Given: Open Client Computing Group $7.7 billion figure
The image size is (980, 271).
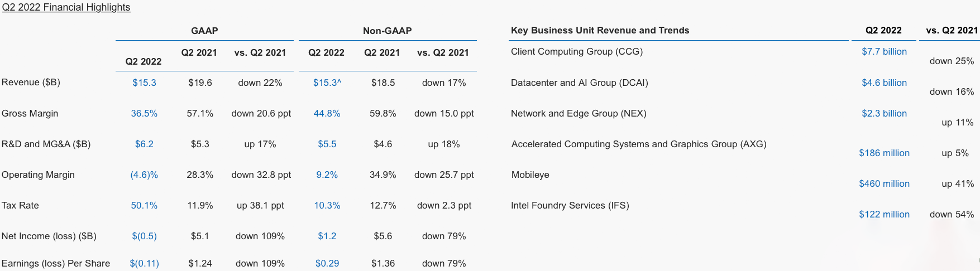Looking at the screenshot, I should click(884, 51).
